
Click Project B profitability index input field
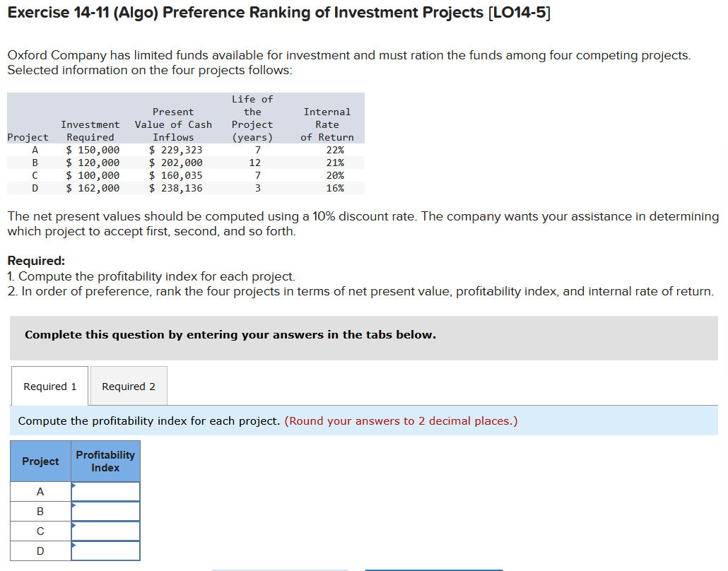(105, 511)
